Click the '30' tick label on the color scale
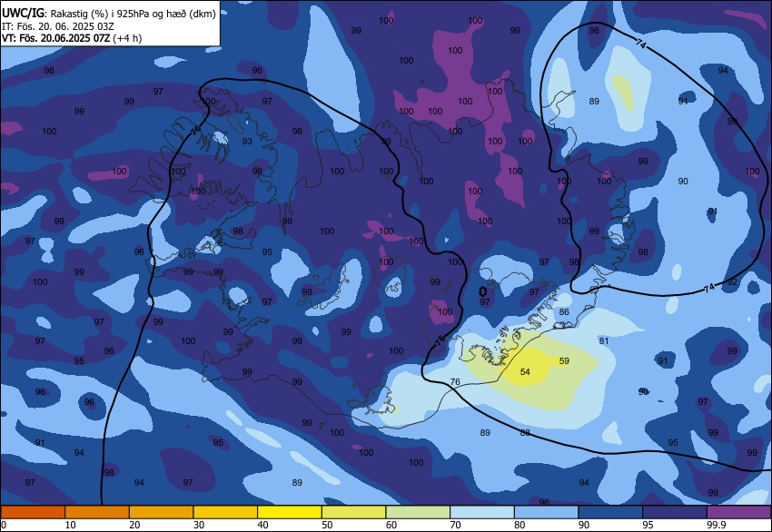This screenshot has height=532, width=772. point(199,525)
